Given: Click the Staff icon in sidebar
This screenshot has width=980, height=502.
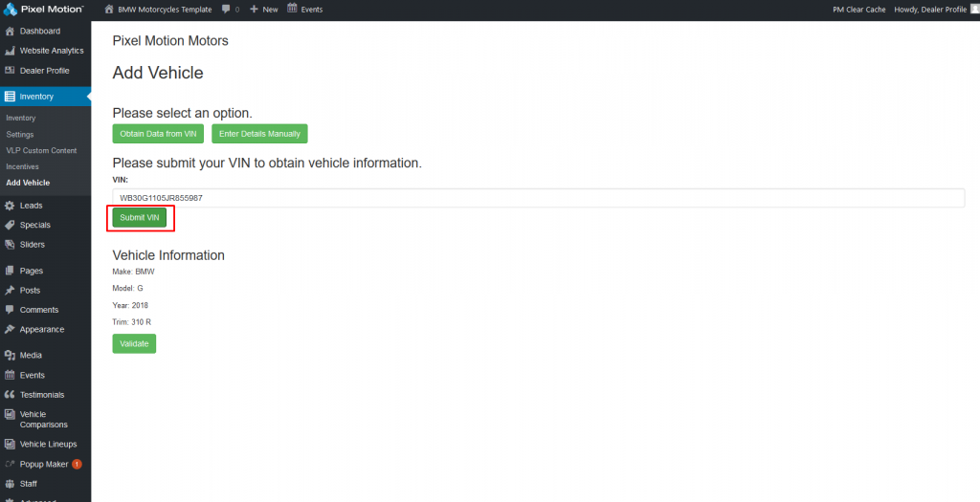Looking at the screenshot, I should [x=10, y=484].
